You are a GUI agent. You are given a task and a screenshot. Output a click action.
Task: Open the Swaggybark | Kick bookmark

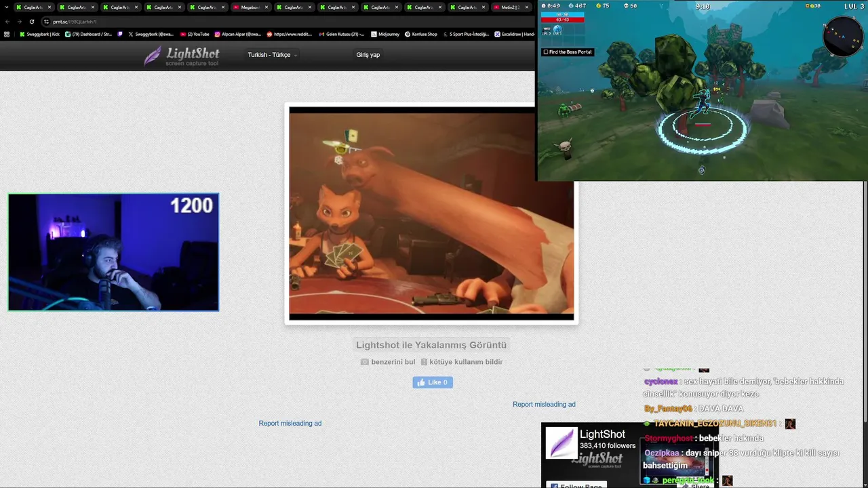[x=39, y=34]
